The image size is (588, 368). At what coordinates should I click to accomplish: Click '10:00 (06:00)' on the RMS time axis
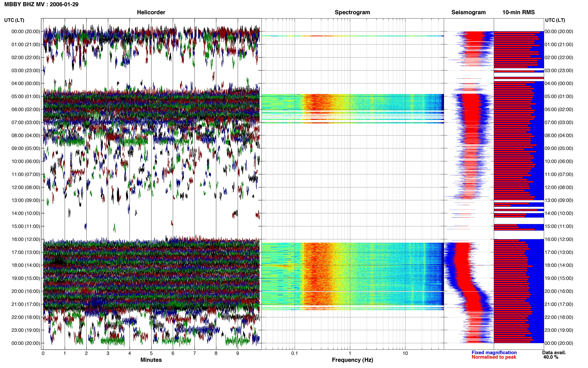(x=559, y=161)
